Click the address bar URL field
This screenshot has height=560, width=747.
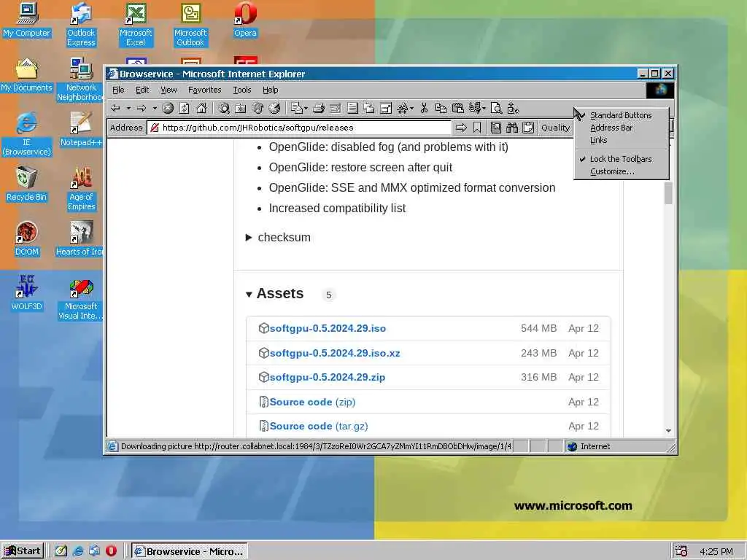coord(299,128)
